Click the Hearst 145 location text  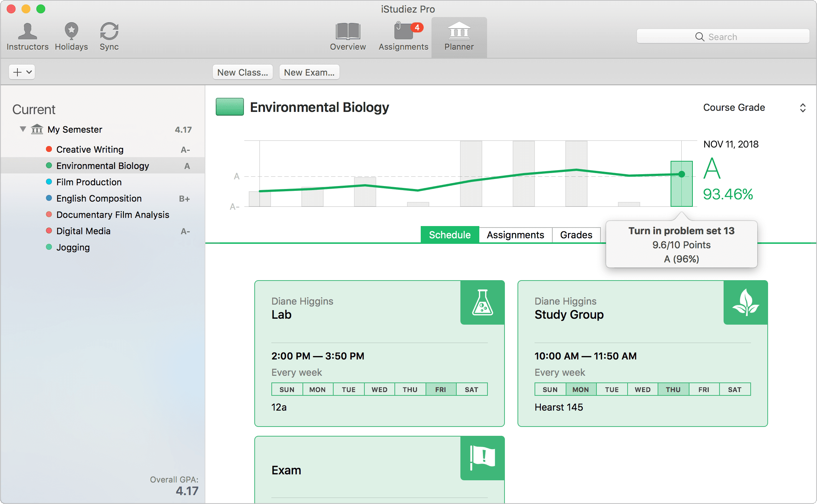click(x=559, y=407)
